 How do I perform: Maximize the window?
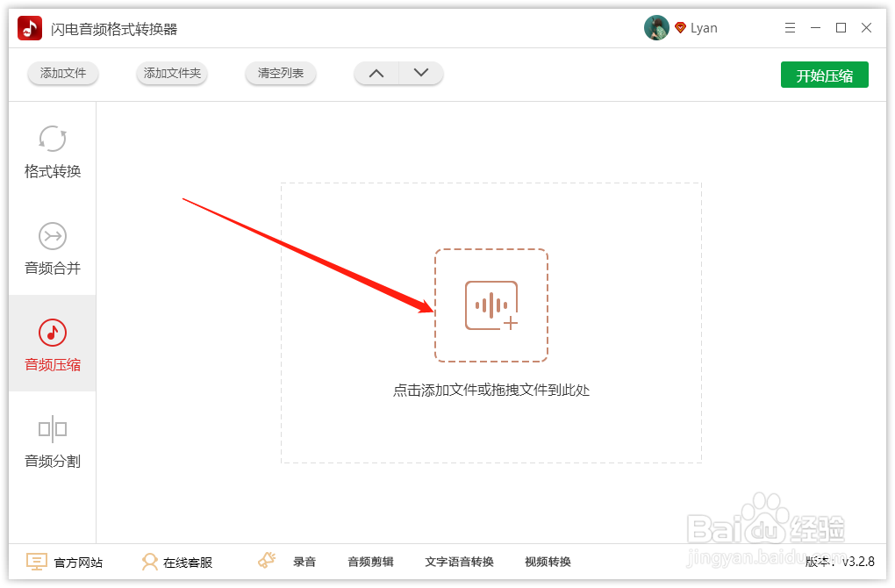(841, 27)
